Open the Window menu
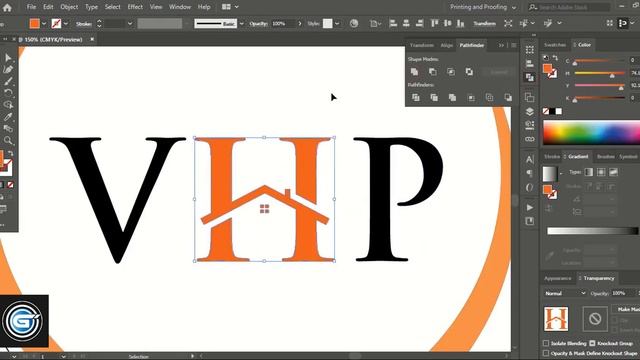Viewport: 640px width, 360px height. click(180, 7)
